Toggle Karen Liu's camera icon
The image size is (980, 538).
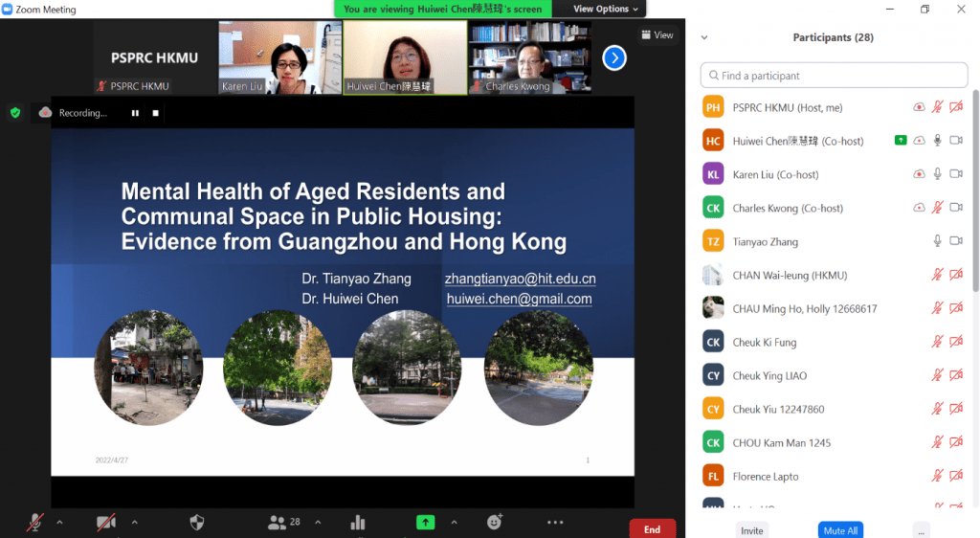pos(956,174)
